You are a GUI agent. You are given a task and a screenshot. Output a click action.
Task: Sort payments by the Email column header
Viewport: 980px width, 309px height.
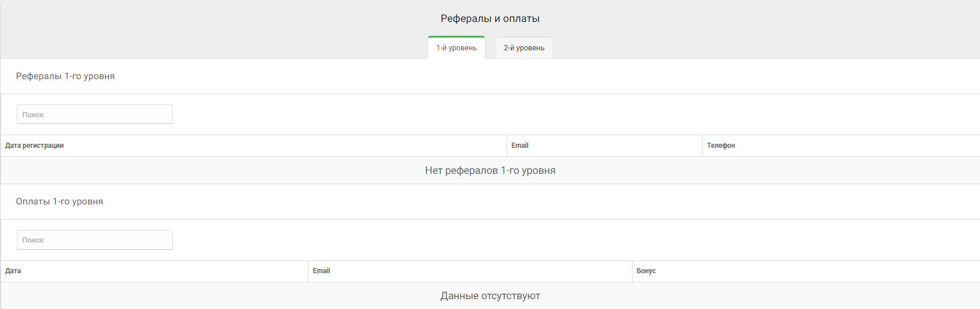pyautogui.click(x=321, y=271)
